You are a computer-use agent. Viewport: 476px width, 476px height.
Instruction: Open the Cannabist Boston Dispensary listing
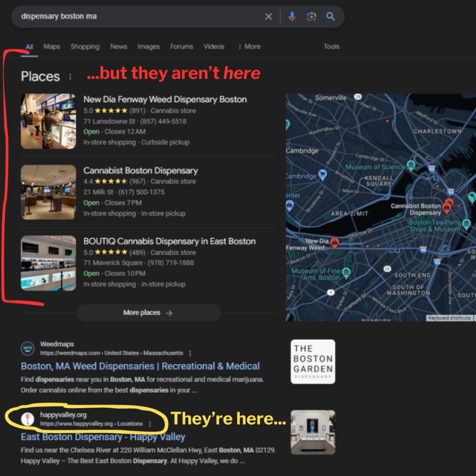[x=140, y=170]
